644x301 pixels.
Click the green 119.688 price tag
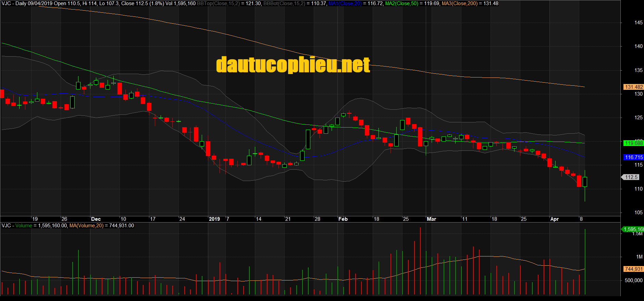point(633,143)
